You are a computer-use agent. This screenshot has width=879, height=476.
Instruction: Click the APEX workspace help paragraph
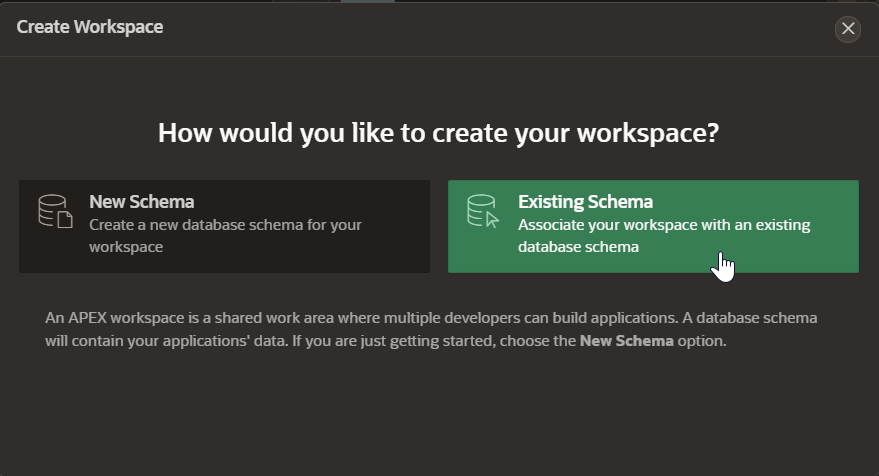coord(430,329)
